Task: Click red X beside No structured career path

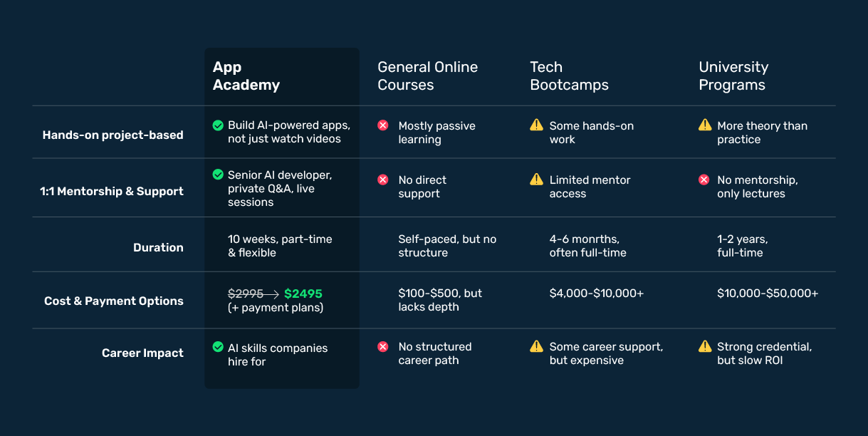Action: point(383,346)
